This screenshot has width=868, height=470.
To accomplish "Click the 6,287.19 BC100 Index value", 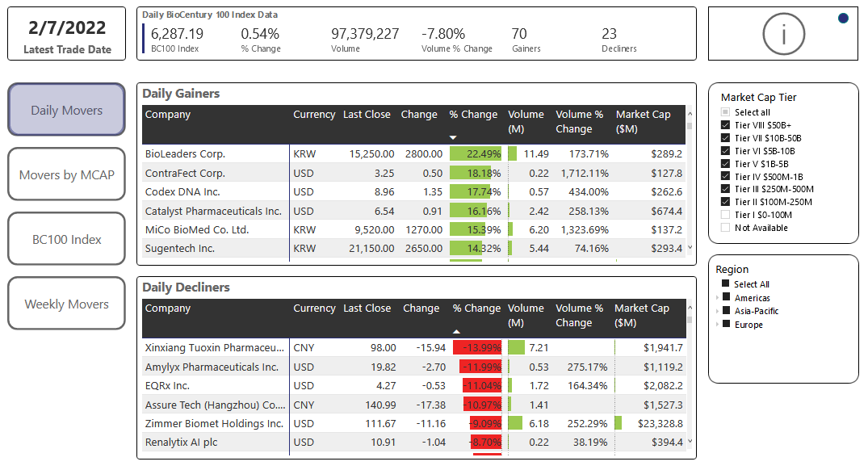I will coord(177,34).
